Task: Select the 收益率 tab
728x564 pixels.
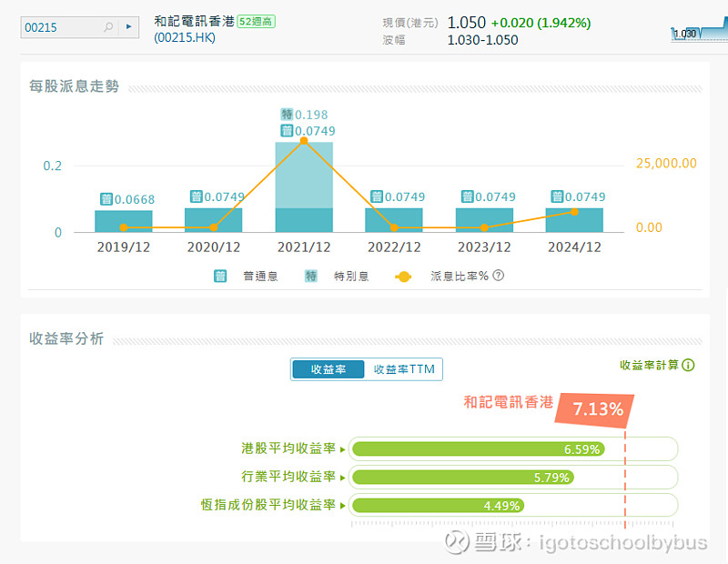Action: coord(328,369)
